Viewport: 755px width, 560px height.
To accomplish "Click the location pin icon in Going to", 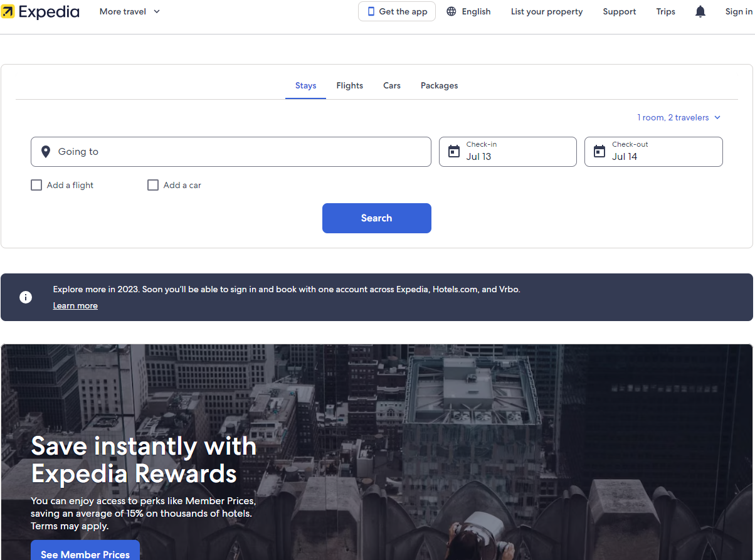I will pyautogui.click(x=45, y=152).
